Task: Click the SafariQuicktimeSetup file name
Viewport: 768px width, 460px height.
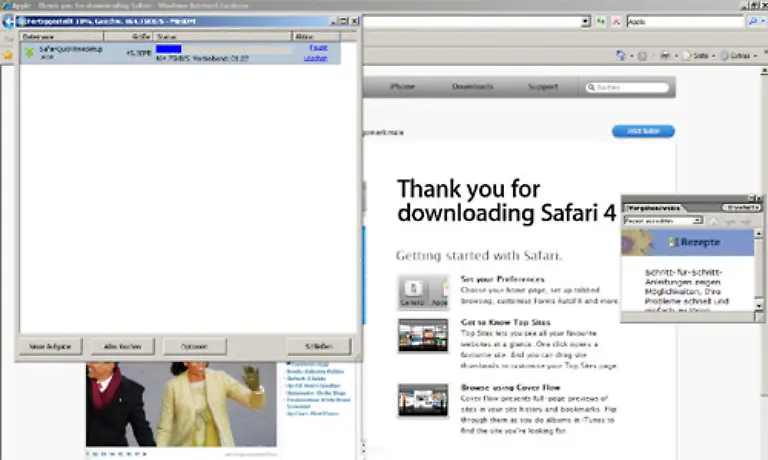Action: [x=71, y=51]
